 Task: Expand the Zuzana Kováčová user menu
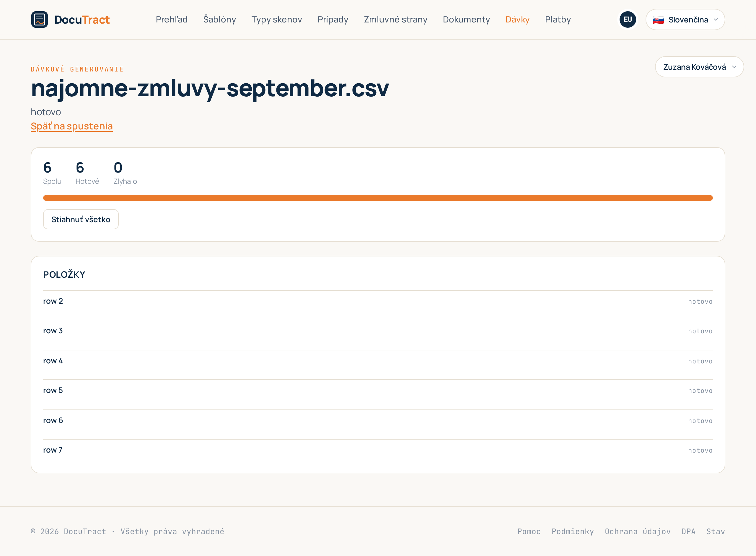pos(699,67)
